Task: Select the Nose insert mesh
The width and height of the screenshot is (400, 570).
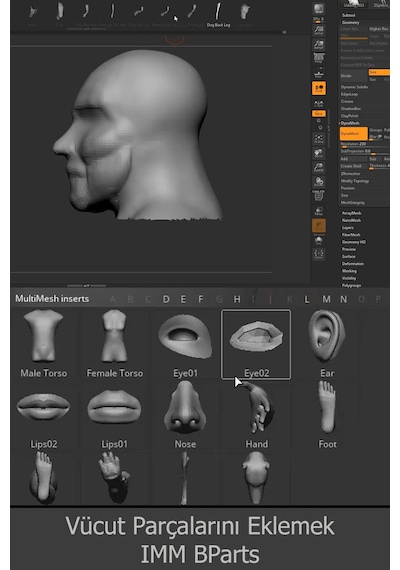Action: pyautogui.click(x=185, y=415)
